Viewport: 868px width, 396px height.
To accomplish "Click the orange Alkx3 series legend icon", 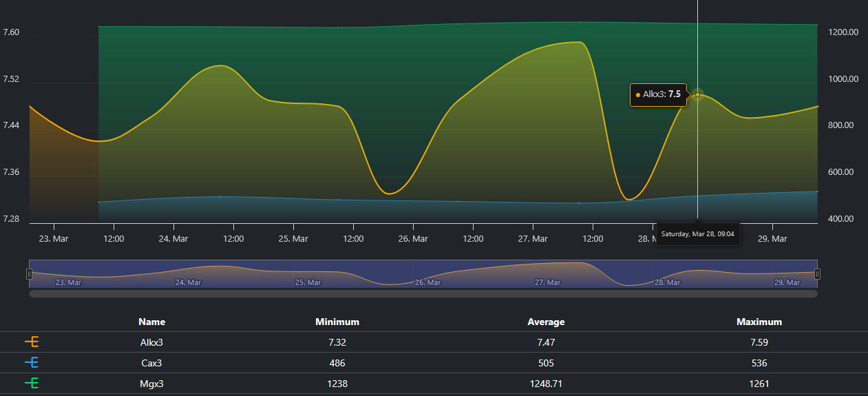I will point(32,342).
